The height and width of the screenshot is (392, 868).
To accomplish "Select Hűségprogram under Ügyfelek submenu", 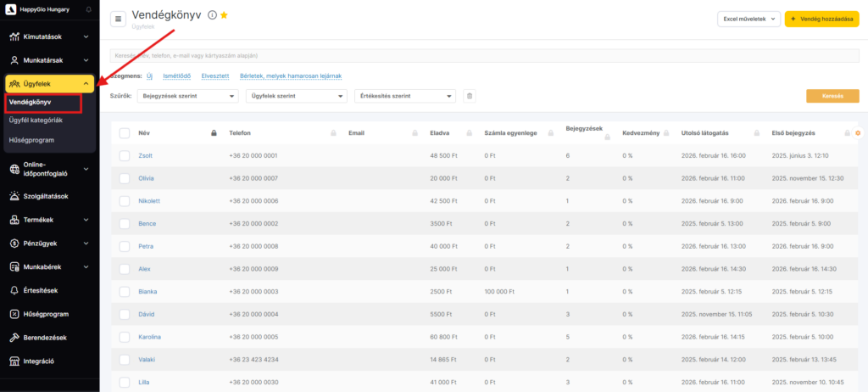I will click(32, 139).
